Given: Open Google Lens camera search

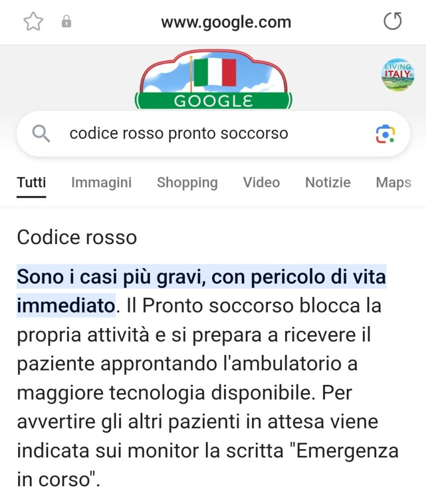Looking at the screenshot, I should [x=385, y=134].
